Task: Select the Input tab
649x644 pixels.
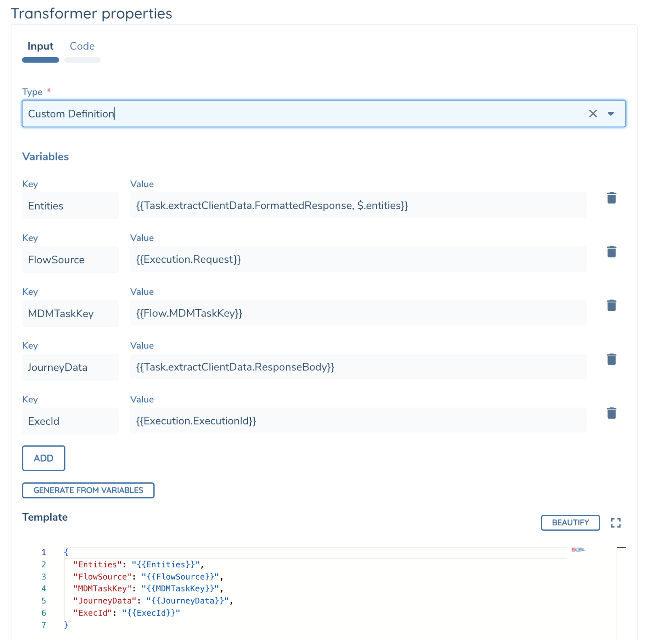Action: [x=40, y=46]
